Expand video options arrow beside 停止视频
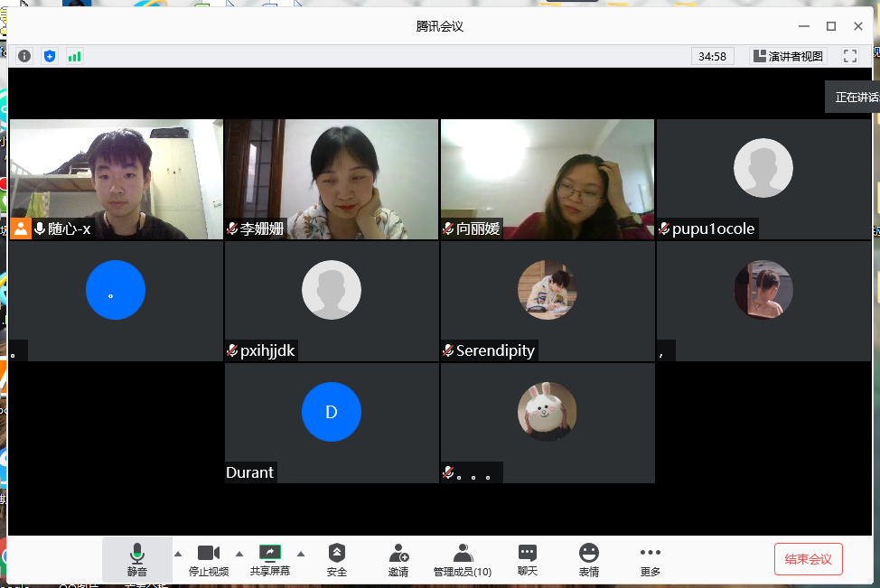880x588 pixels. tap(239, 554)
